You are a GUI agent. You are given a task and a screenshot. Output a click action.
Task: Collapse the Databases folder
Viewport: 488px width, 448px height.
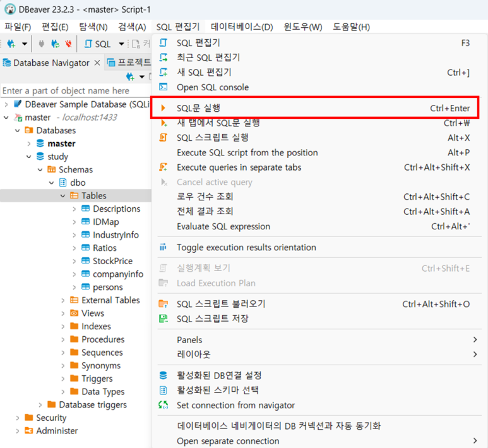point(18,131)
